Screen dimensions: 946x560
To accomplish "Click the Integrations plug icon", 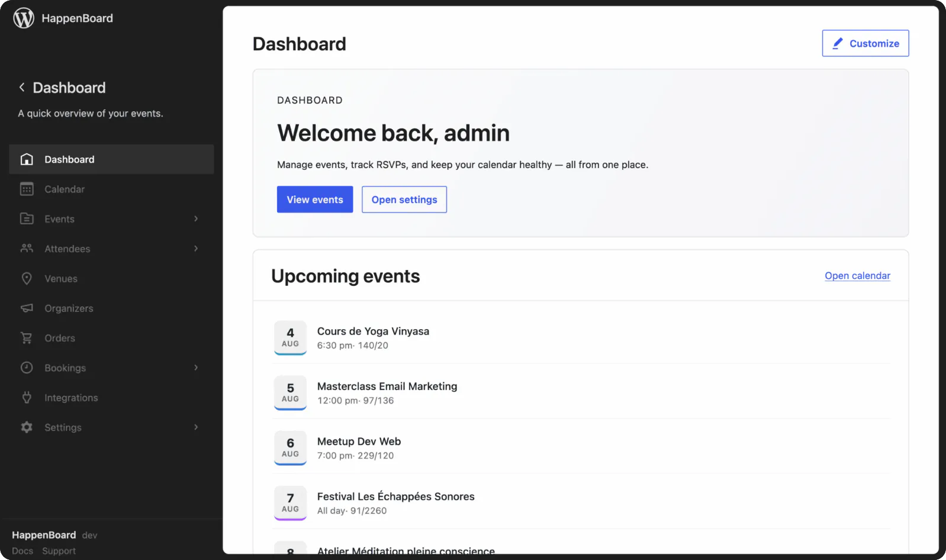I will point(27,398).
